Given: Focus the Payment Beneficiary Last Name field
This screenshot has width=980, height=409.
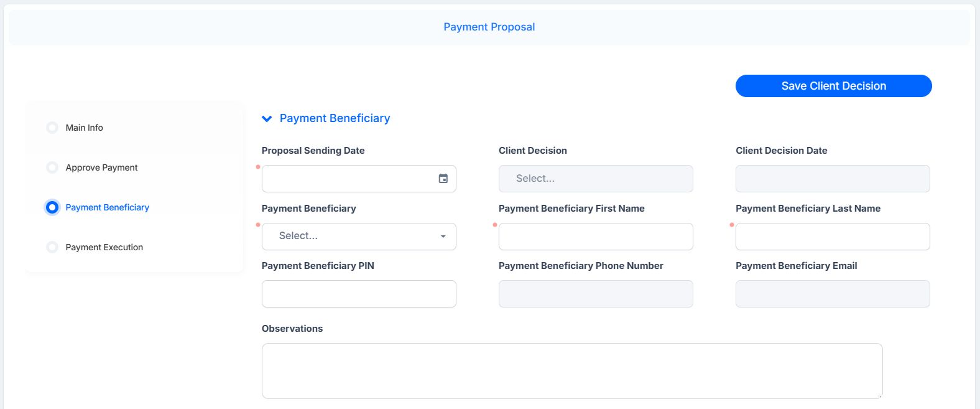Looking at the screenshot, I should pos(833,237).
